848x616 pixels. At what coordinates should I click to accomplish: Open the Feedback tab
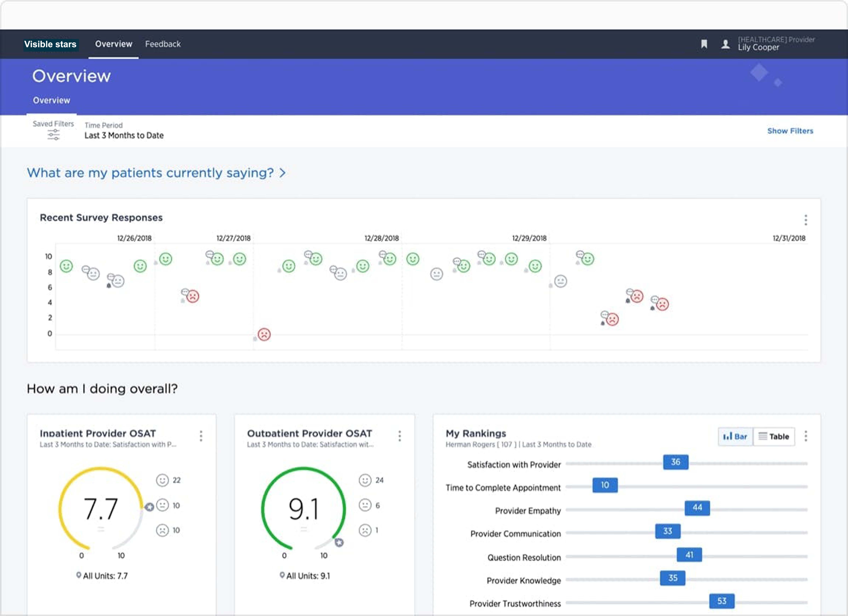[x=163, y=44]
